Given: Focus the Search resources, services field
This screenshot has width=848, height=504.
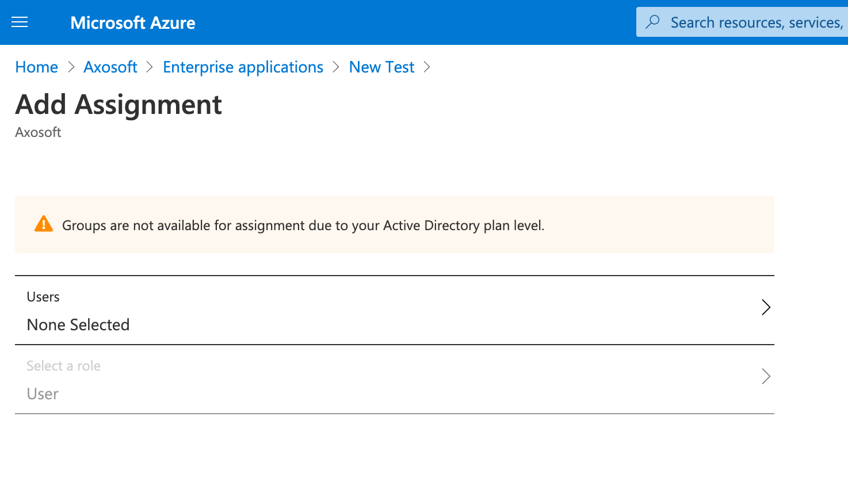Looking at the screenshot, I should click(756, 22).
